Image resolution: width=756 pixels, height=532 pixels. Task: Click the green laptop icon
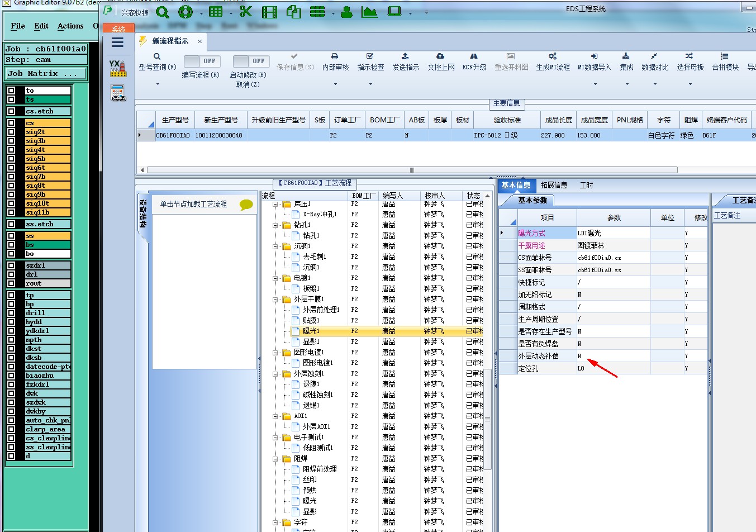click(x=394, y=11)
